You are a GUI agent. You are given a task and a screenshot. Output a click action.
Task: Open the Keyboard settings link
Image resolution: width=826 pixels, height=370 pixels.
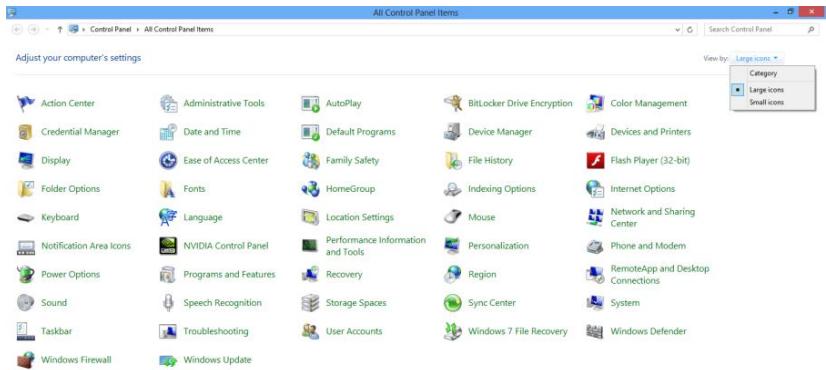(60, 217)
